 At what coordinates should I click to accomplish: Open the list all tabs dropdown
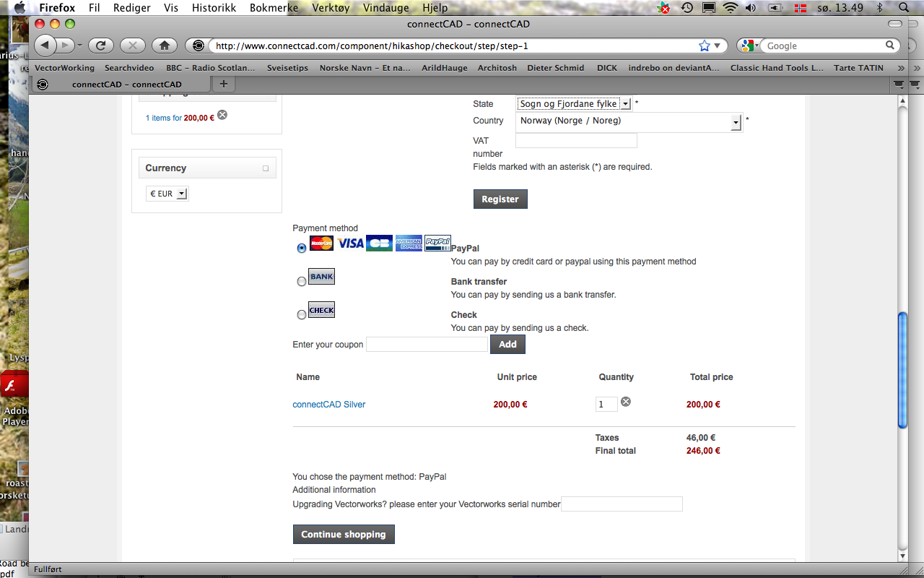pos(898,84)
